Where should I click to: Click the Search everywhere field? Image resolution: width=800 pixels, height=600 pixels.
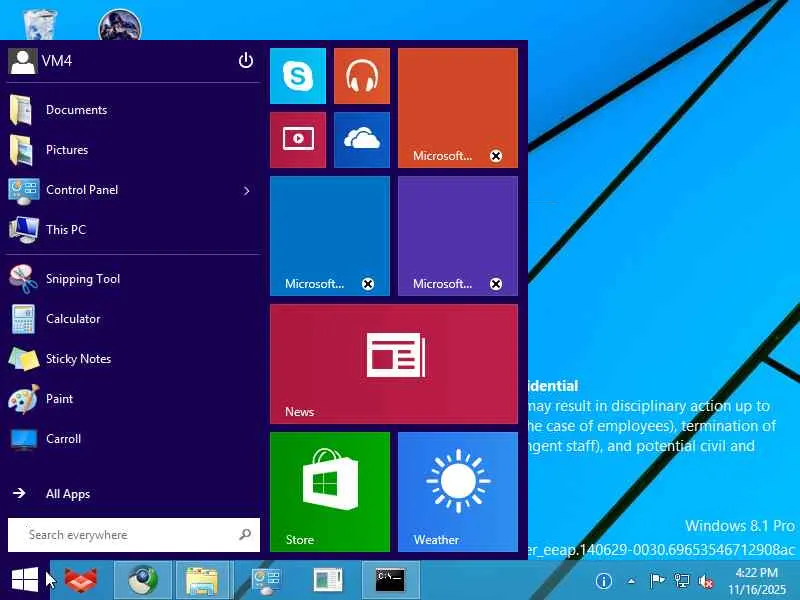[134, 535]
